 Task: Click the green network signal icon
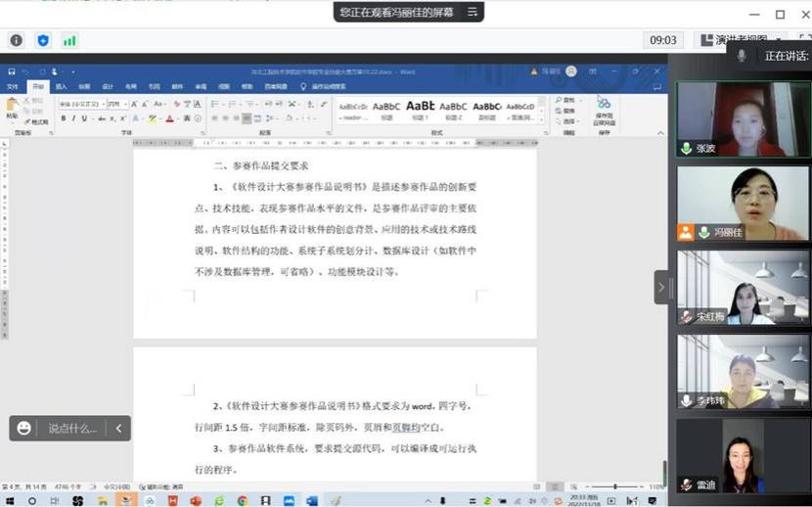(x=69, y=40)
